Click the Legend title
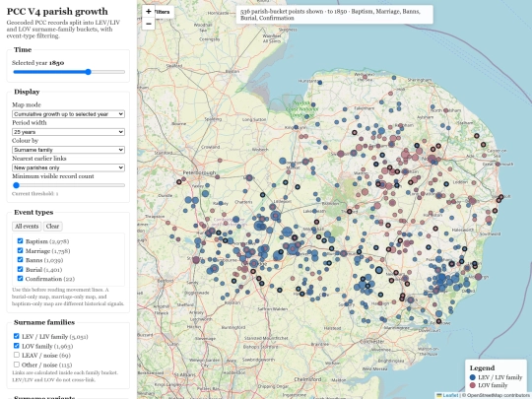This screenshot has width=532, height=399. [482, 368]
